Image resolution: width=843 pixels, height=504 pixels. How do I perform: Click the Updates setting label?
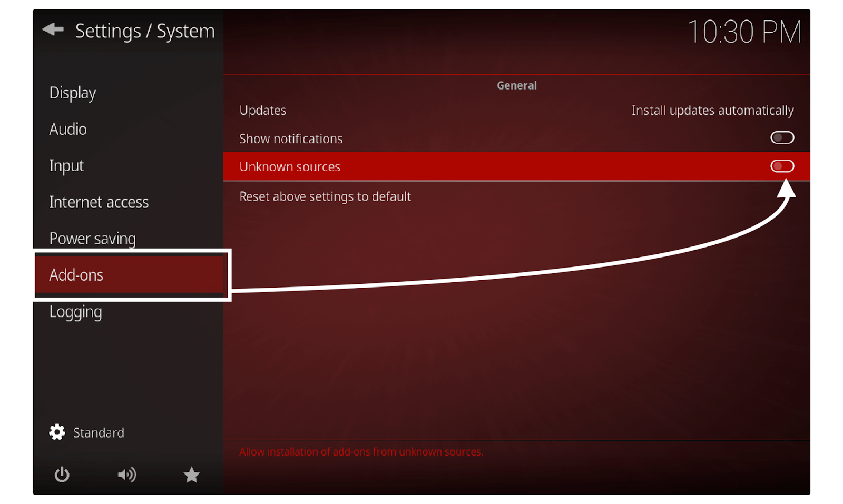pyautogui.click(x=263, y=110)
